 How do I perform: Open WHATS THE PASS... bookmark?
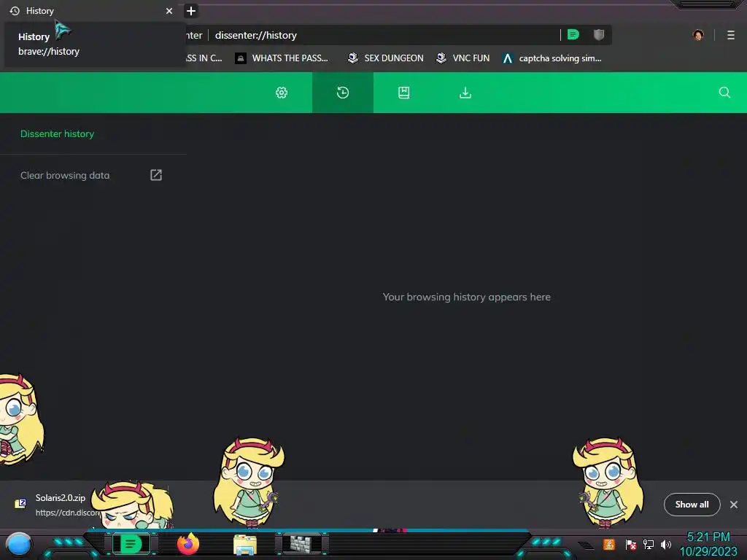pyautogui.click(x=282, y=58)
